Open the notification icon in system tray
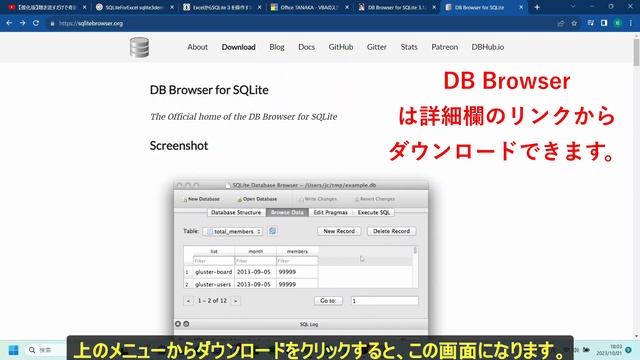 tap(629, 350)
